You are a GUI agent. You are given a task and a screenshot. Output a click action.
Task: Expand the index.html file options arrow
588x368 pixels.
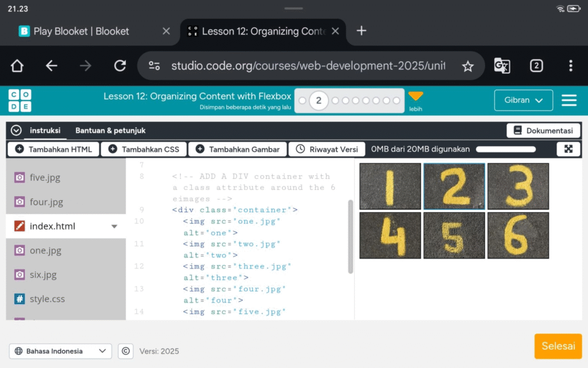click(x=114, y=227)
